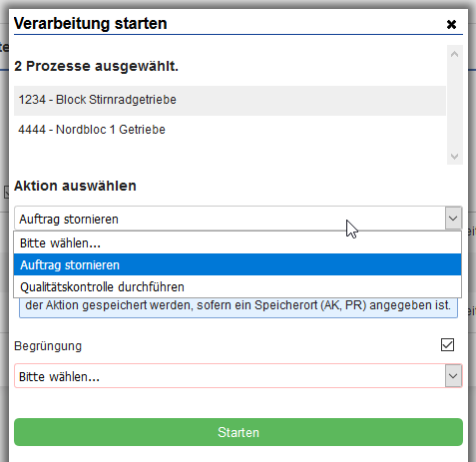Click the process list scrollbar track
476x462 pixels.
[x=455, y=105]
